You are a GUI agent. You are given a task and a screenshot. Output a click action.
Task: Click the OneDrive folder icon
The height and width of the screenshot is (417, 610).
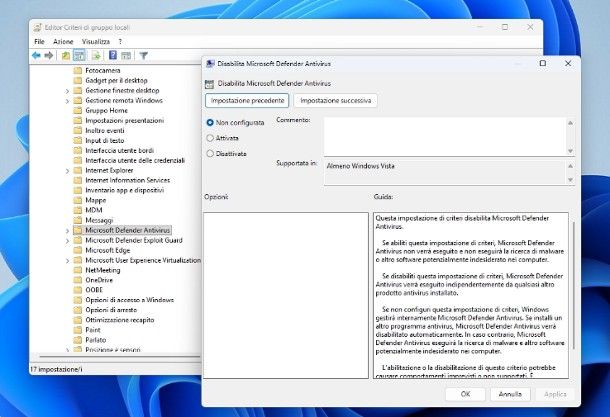coord(77,280)
